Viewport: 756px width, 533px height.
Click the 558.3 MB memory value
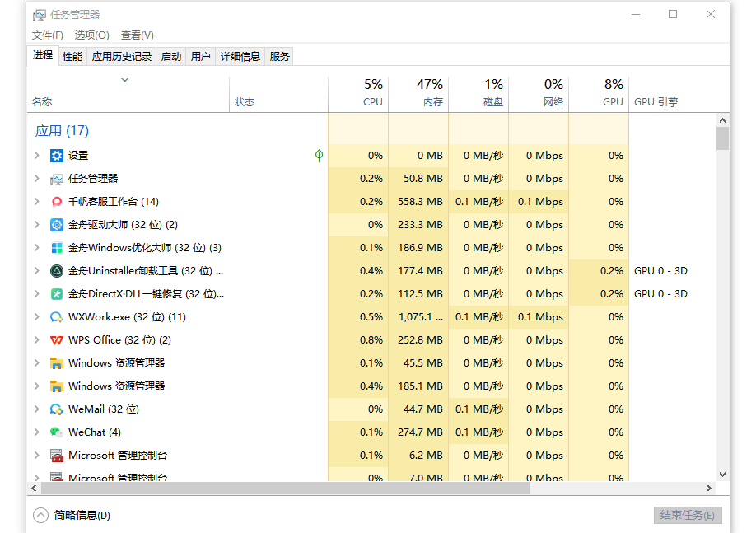[x=420, y=202]
